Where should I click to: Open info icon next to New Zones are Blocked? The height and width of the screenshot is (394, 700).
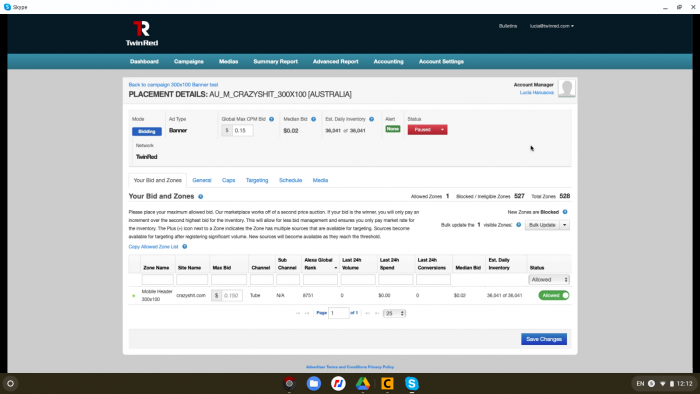click(565, 212)
